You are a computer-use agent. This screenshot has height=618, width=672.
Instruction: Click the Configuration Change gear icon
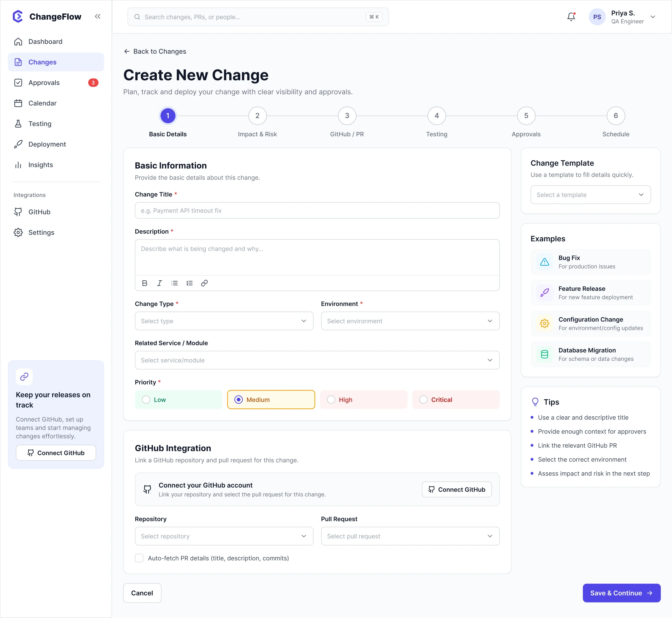pyautogui.click(x=545, y=323)
